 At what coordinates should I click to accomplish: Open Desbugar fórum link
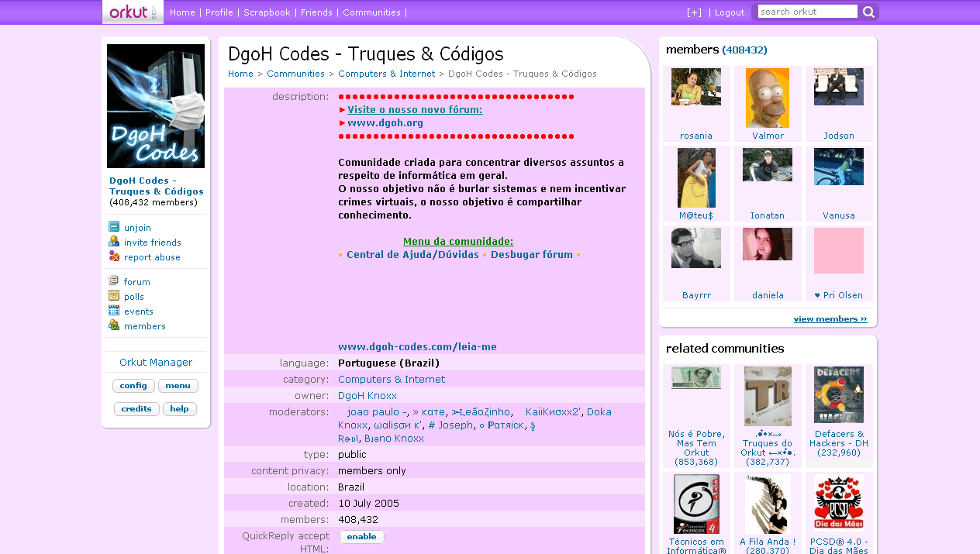point(532,254)
